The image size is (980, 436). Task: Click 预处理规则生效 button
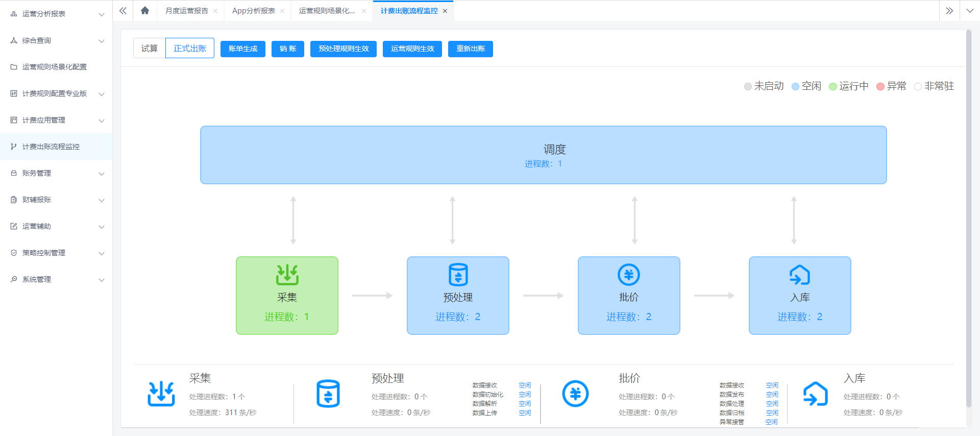coord(344,49)
